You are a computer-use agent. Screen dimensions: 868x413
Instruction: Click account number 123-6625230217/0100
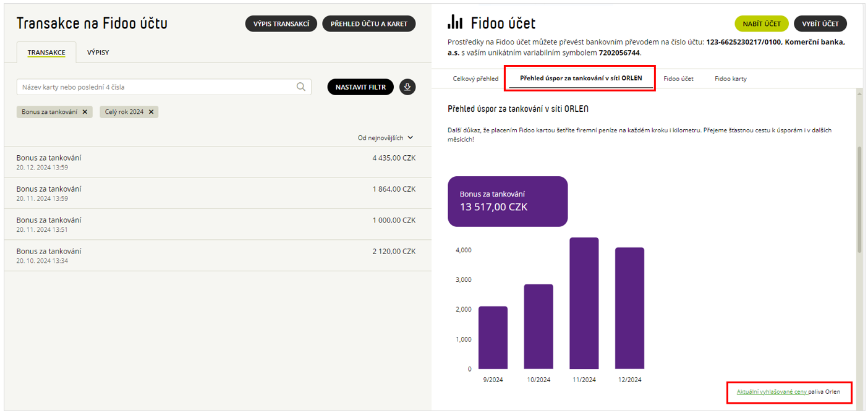coord(744,42)
